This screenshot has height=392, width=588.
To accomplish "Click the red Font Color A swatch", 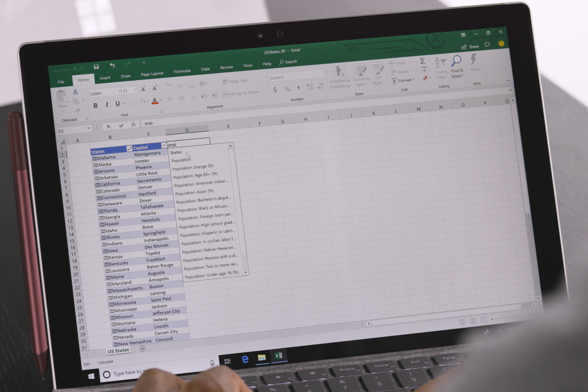I will 154,101.
